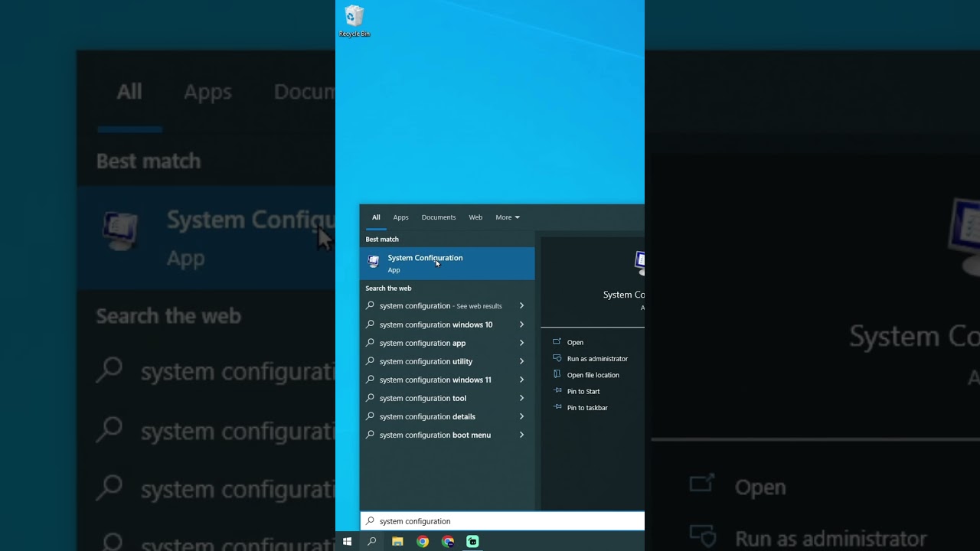This screenshot has height=551, width=980.
Task: Choose Run as administrator
Action: point(597,359)
